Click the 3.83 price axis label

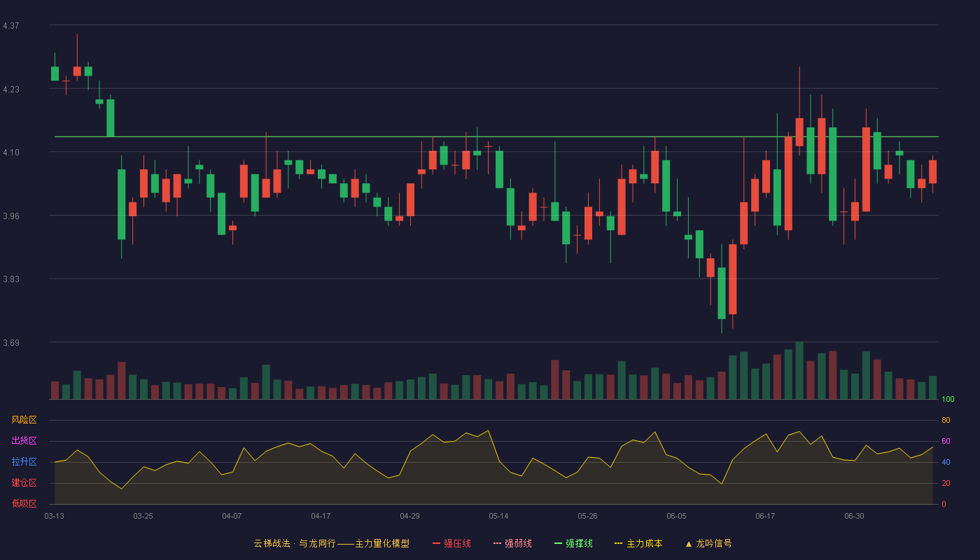(x=11, y=279)
